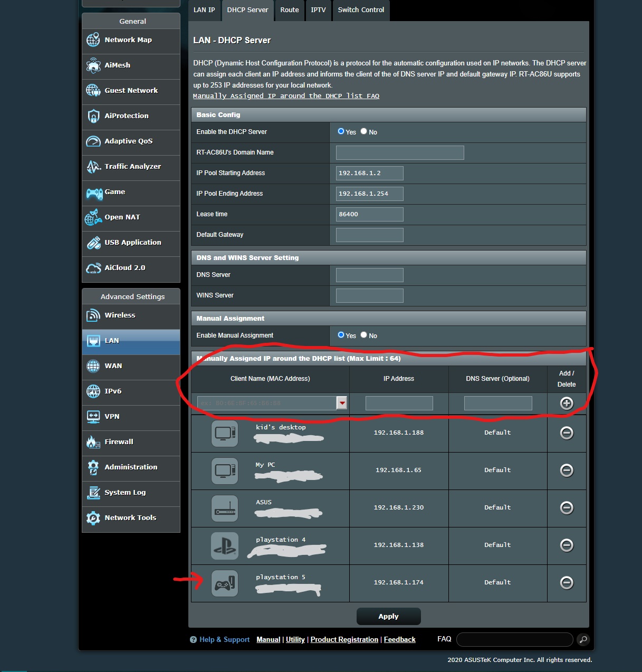Open Administration settings
The image size is (642, 672).
tap(131, 467)
